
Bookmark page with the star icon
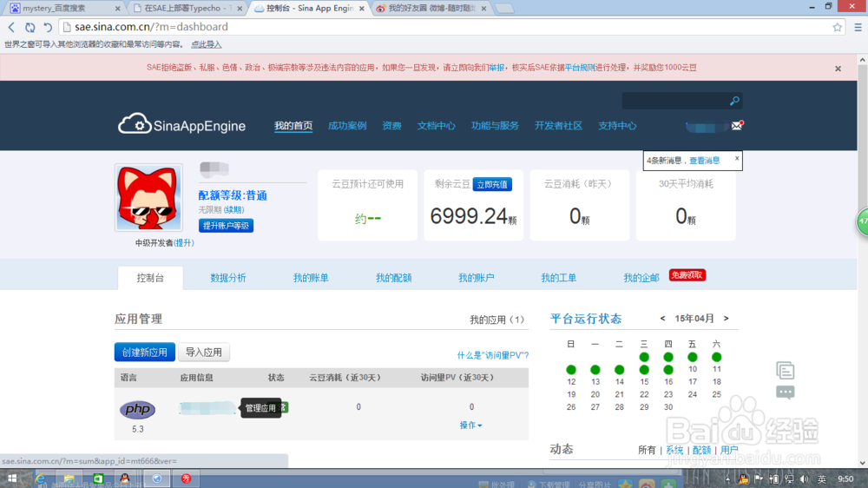pos(837,27)
